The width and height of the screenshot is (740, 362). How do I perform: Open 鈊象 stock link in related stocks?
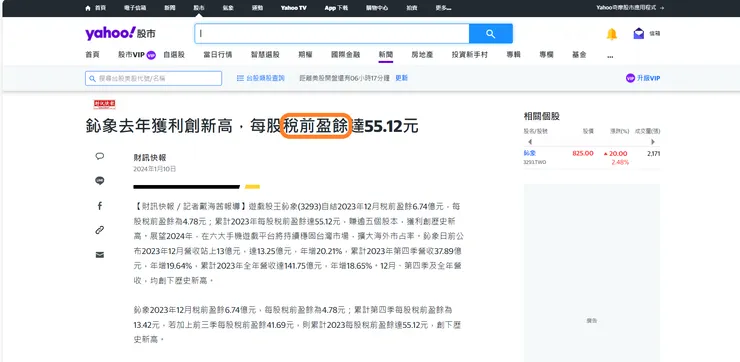(x=530, y=153)
